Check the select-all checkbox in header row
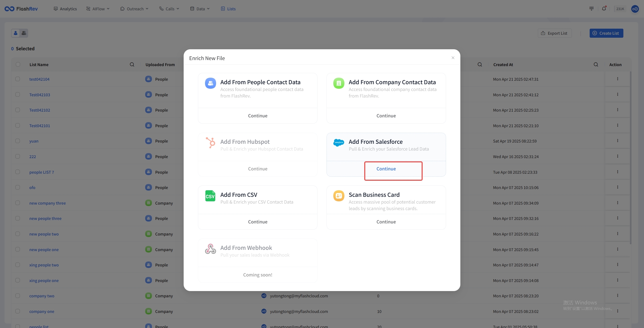Viewport: 644px width, 328px height. pyautogui.click(x=18, y=64)
